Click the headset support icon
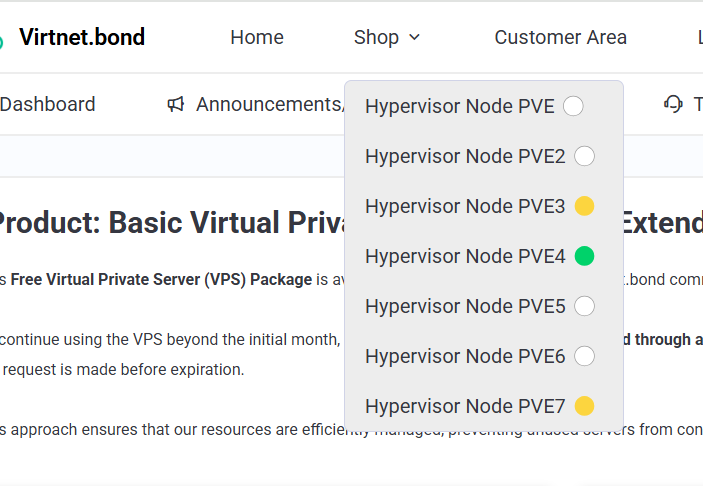The image size is (703, 486). [673, 104]
